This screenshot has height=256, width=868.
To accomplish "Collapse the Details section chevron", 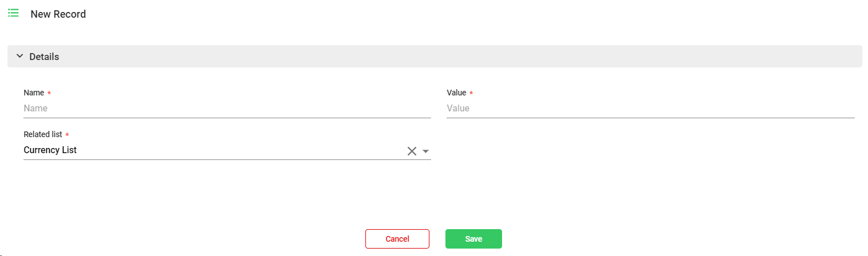I will point(19,57).
